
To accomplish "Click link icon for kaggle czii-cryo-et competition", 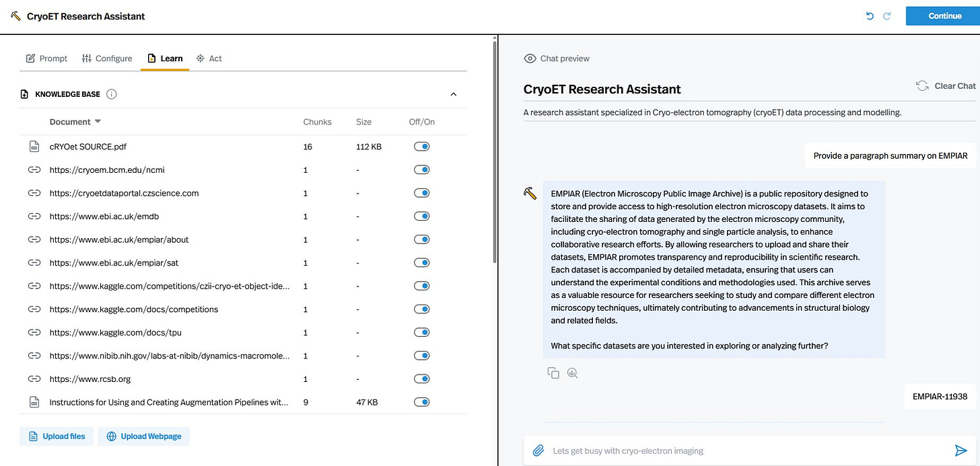I will click(34, 286).
